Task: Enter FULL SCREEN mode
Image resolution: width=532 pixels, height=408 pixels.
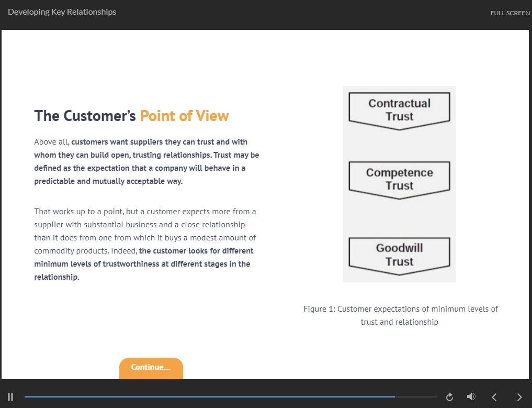Action: pyautogui.click(x=510, y=13)
